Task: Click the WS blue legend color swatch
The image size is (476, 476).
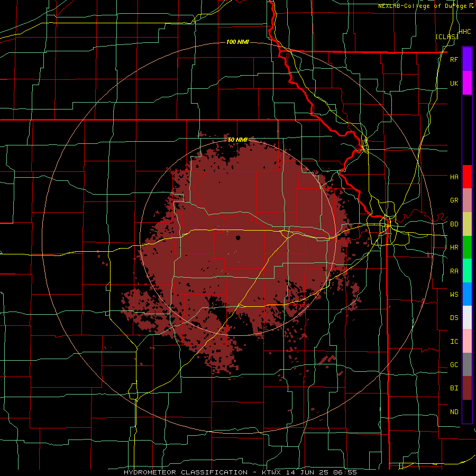Action: [467, 294]
